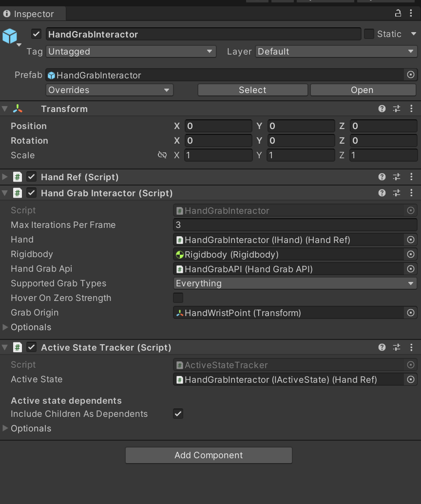Open Hand Ref script help reference
The height and width of the screenshot is (504, 421).
382,177
